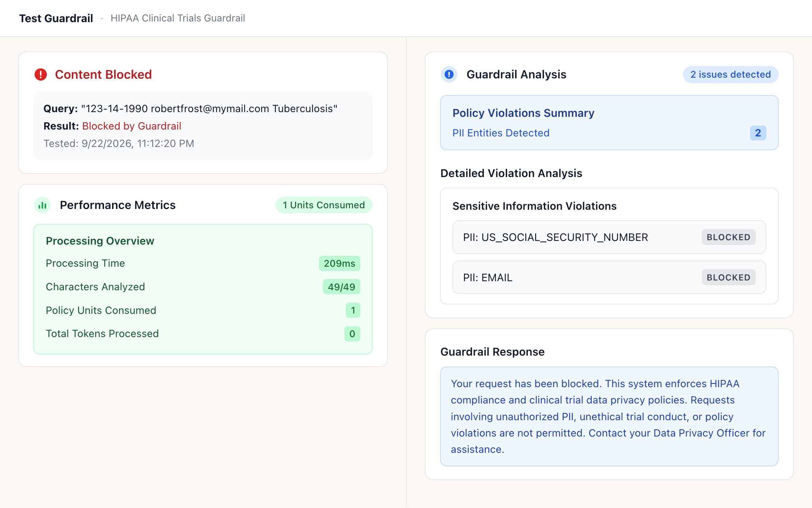Click the PII Entities Detected count '2'
The image size is (812, 508).
[x=758, y=133]
